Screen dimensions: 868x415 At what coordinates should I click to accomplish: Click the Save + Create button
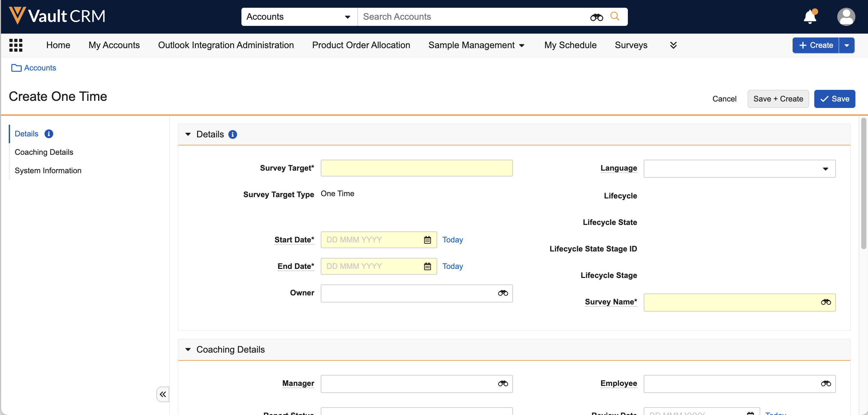(778, 99)
